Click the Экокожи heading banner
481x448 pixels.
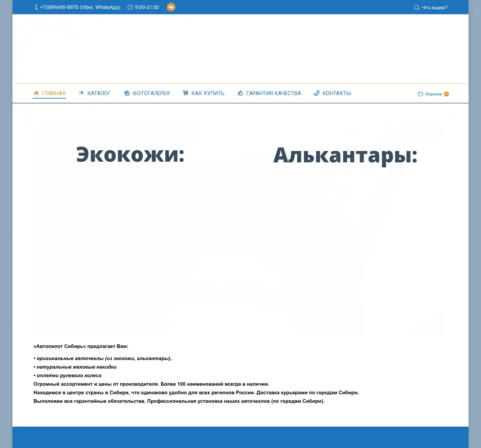pos(130,155)
